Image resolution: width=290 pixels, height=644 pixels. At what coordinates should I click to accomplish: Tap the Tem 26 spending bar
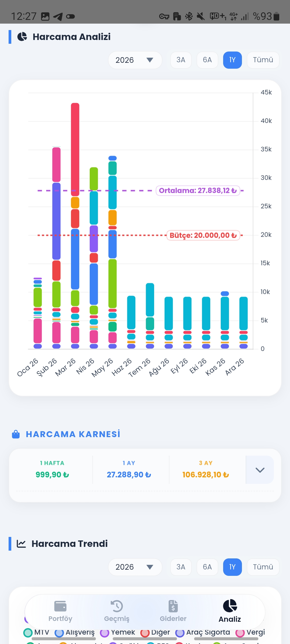pos(150,316)
